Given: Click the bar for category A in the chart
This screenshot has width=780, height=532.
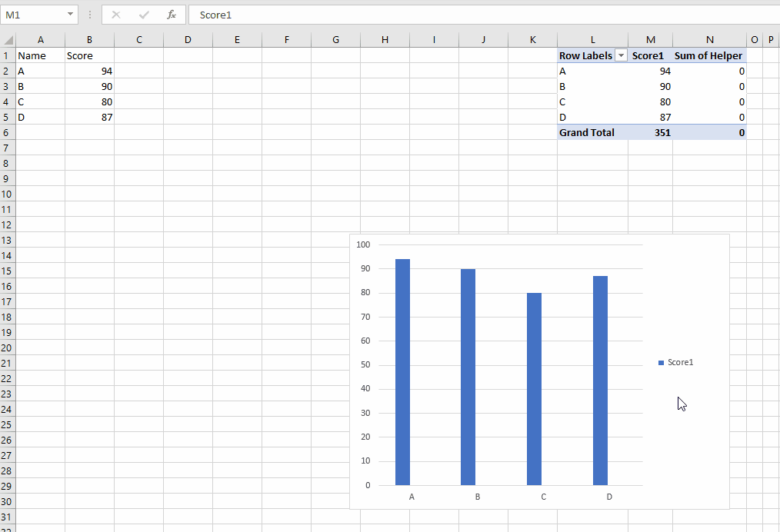Looking at the screenshot, I should tap(403, 369).
